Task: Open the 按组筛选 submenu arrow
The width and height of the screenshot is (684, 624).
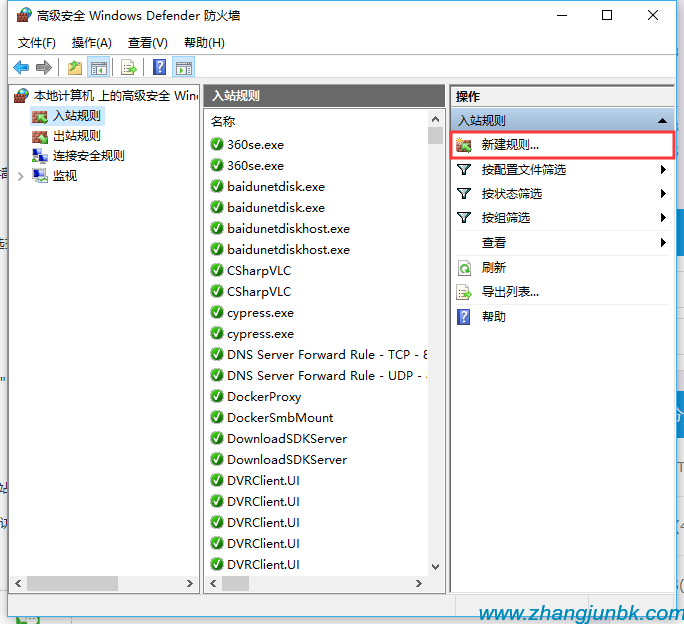Action: click(x=663, y=217)
